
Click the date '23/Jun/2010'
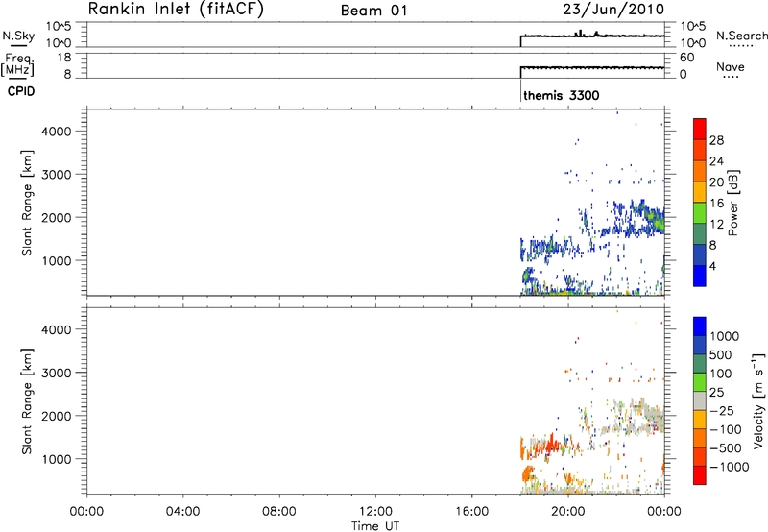pyautogui.click(x=613, y=10)
